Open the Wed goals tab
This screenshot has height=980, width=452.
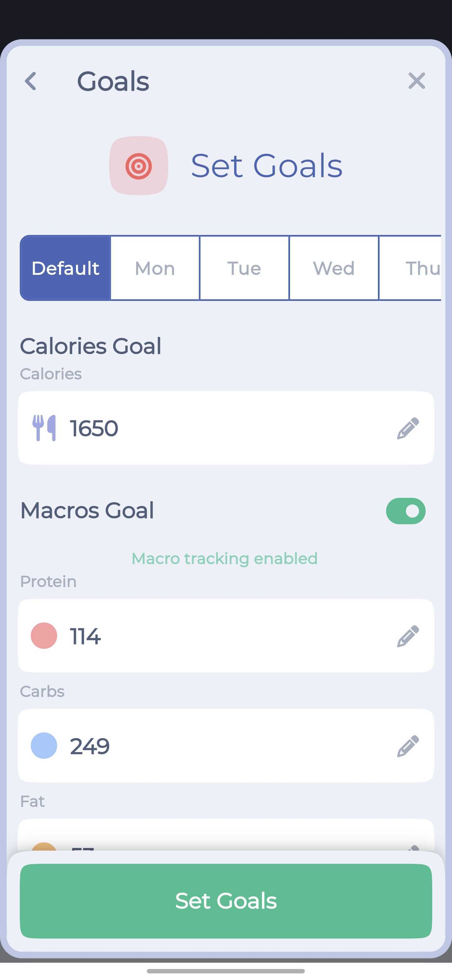pos(333,268)
